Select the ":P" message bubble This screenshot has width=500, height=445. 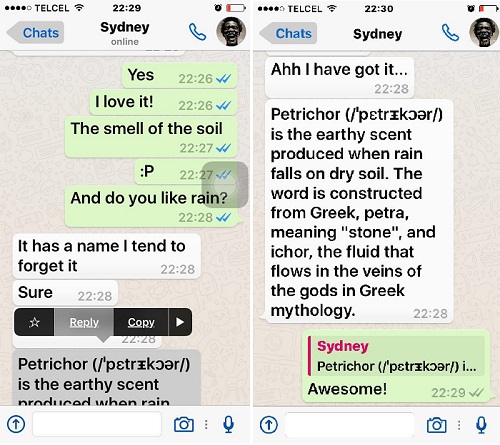point(186,172)
